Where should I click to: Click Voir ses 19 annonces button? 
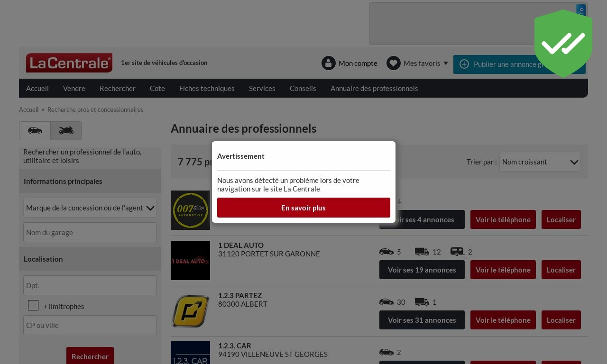(422, 270)
